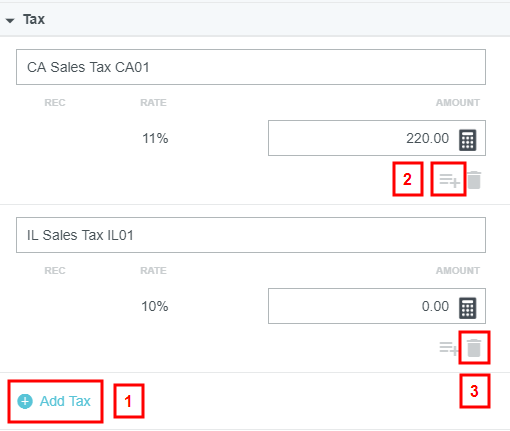Click the 10% rate value
The width and height of the screenshot is (510, 431).
tap(155, 306)
